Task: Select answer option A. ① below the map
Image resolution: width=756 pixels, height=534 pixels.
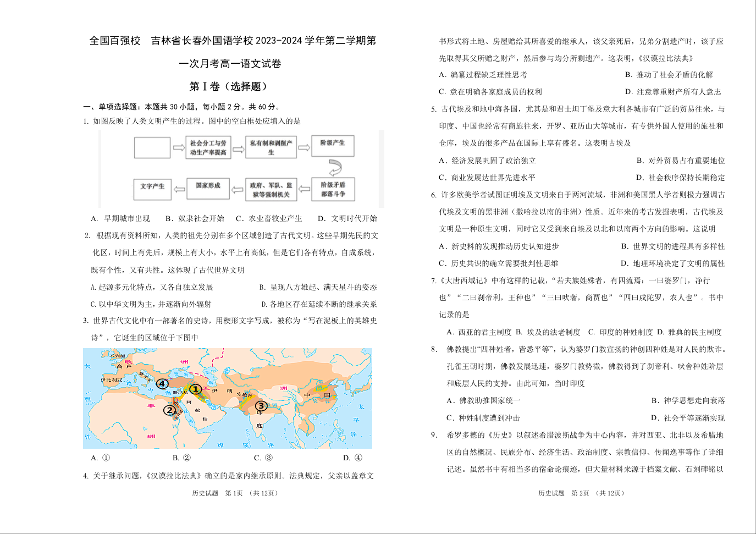Action: [101, 458]
